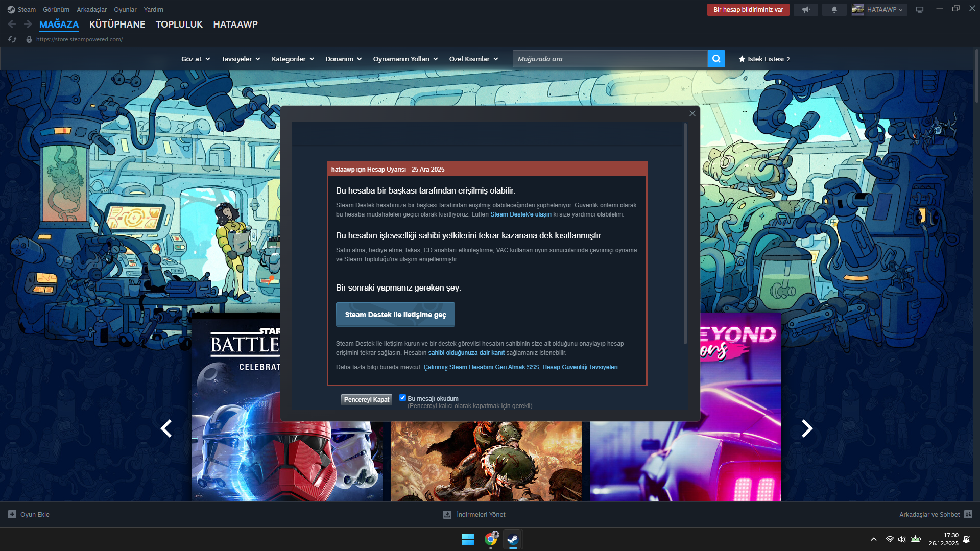Show hidden system tray icons
The image size is (980, 551).
click(x=874, y=539)
